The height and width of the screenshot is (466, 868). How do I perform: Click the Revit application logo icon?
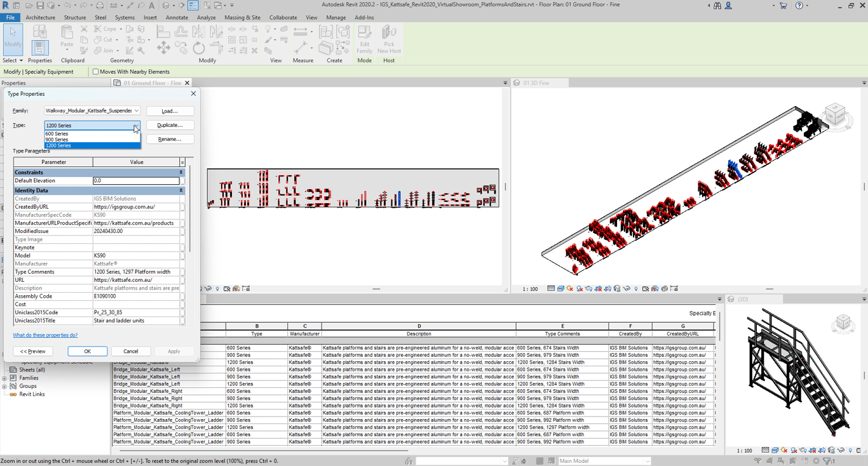6,5
